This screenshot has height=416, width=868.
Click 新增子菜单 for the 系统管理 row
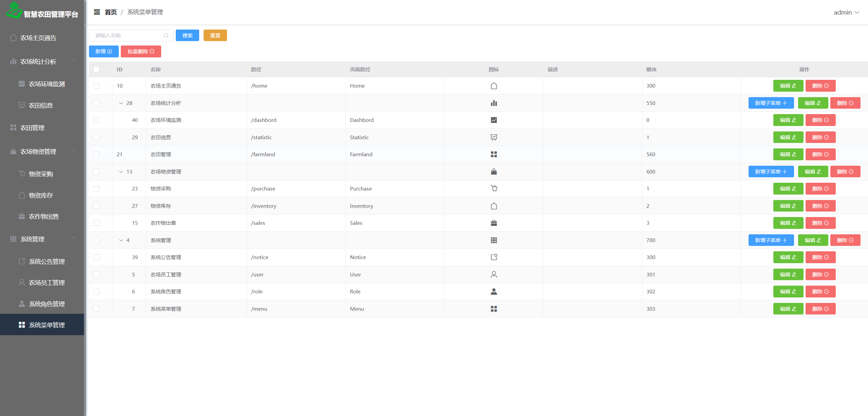coord(771,240)
